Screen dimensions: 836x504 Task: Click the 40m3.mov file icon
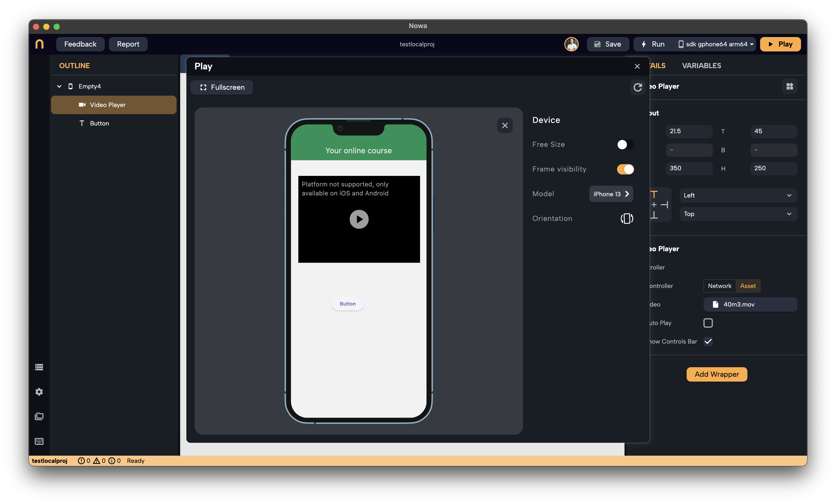pyautogui.click(x=715, y=304)
